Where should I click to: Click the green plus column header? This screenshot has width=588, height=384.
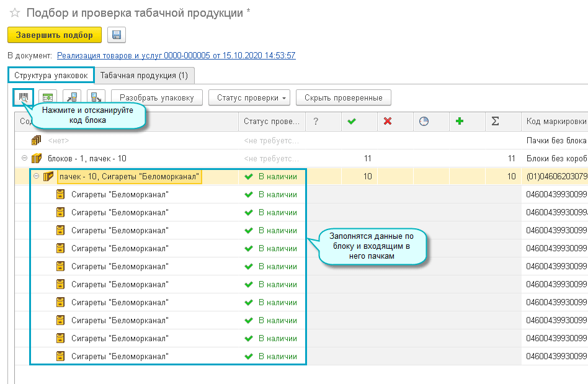pyautogui.click(x=460, y=122)
